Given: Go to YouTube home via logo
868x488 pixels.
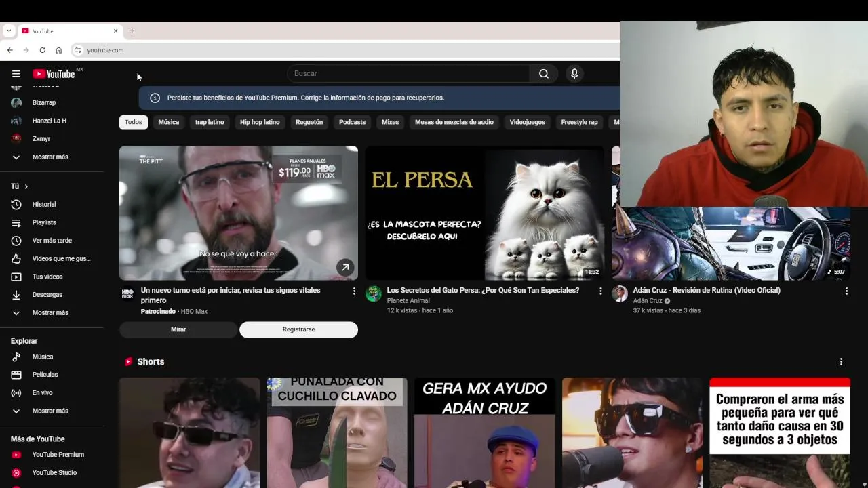Looking at the screenshot, I should tap(54, 74).
